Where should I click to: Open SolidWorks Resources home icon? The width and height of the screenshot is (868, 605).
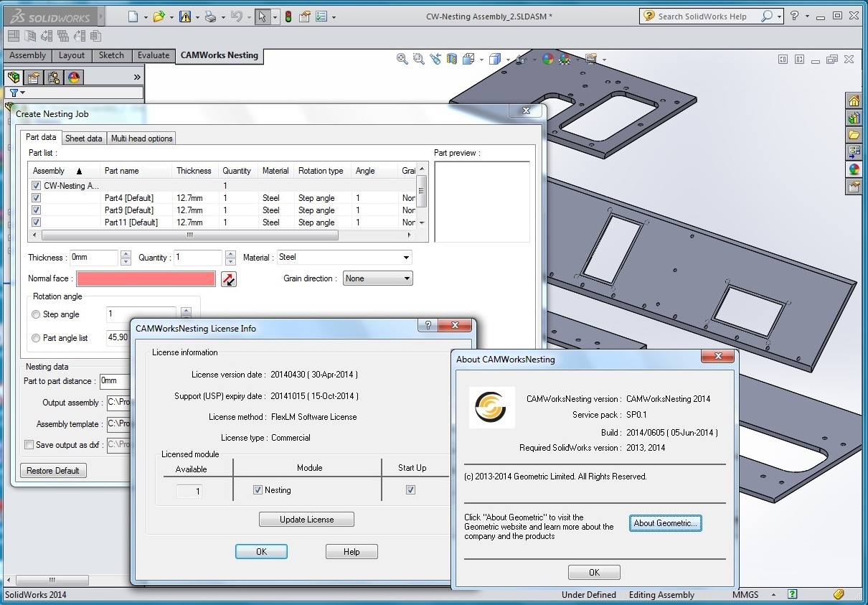click(x=854, y=100)
